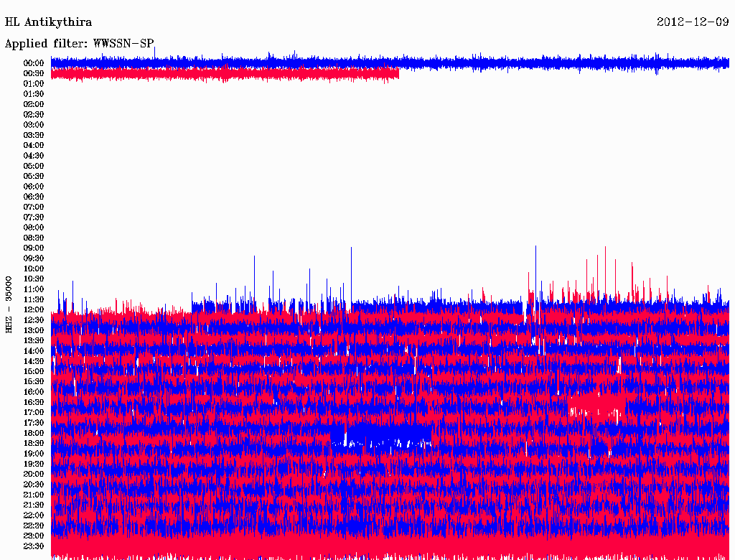Select the 08:30 time label

[34, 238]
